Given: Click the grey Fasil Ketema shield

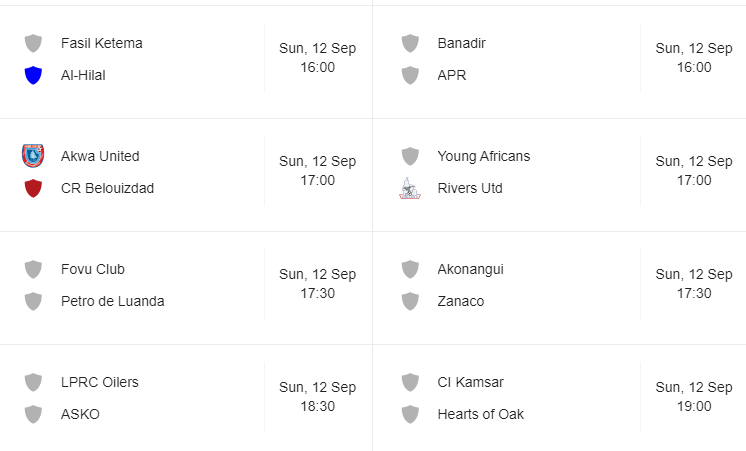Looking at the screenshot, I should [33, 43].
